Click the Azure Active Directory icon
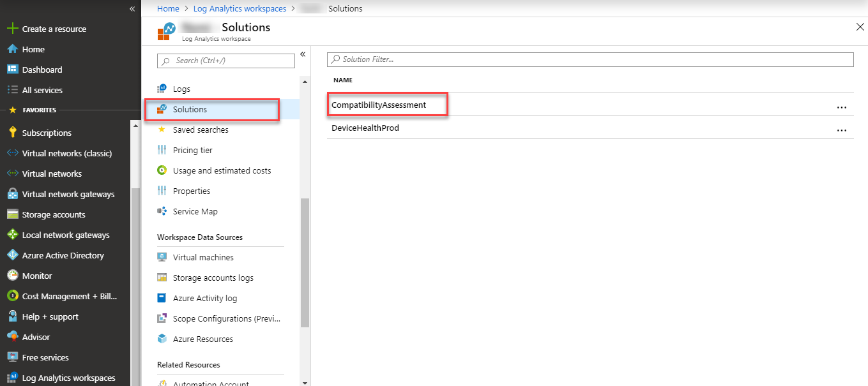This screenshot has height=386, width=868. coord(12,255)
